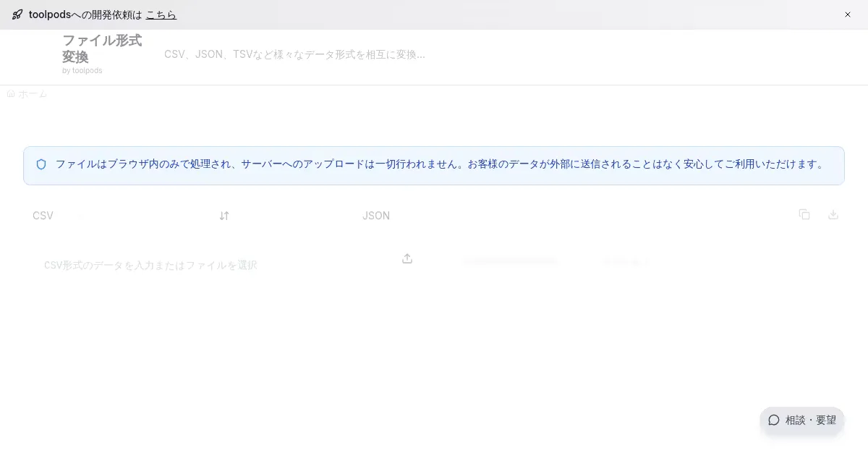Image resolution: width=868 pixels, height=456 pixels.
Task: Click the privacy notice text about browser processing
Action: pyautogui.click(x=440, y=164)
